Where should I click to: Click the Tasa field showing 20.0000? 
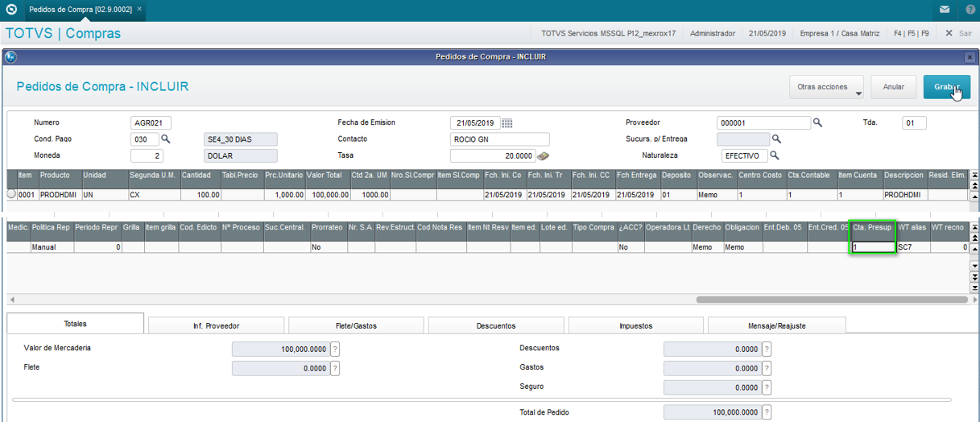[493, 155]
